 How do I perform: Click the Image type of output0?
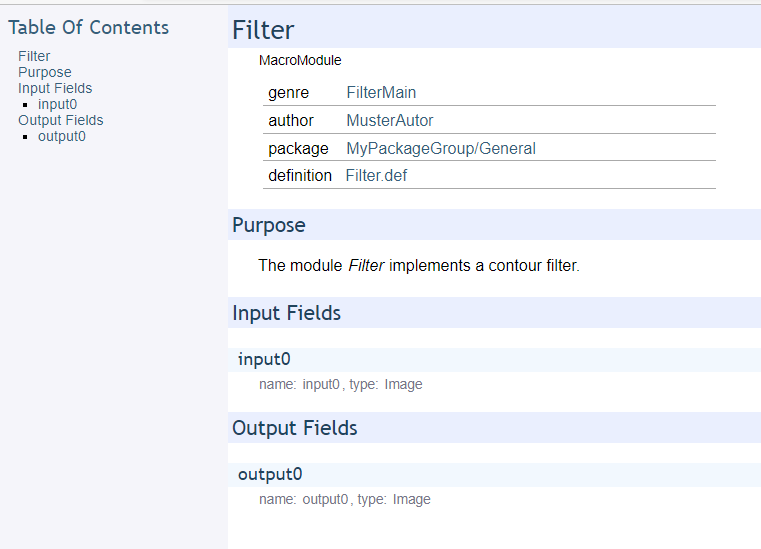pos(411,499)
